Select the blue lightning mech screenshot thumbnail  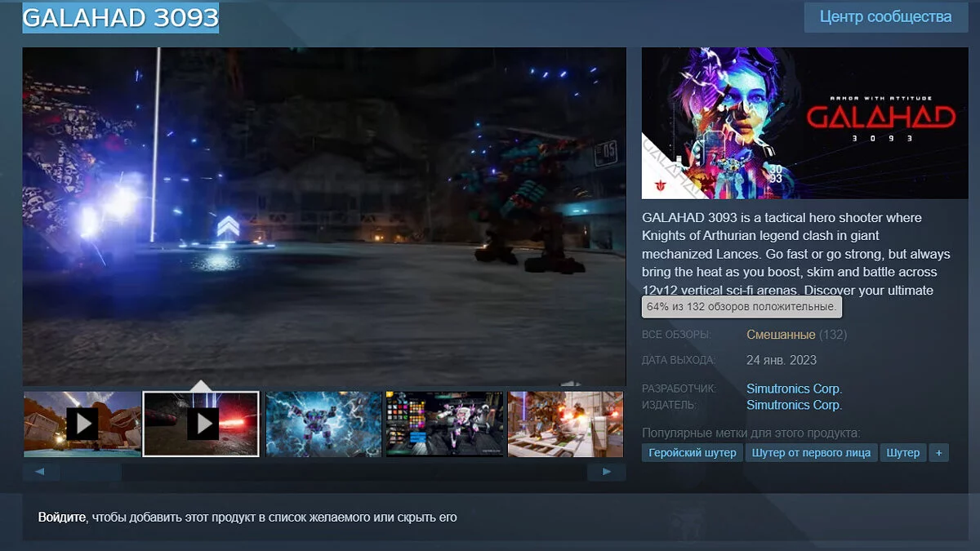[x=323, y=424]
